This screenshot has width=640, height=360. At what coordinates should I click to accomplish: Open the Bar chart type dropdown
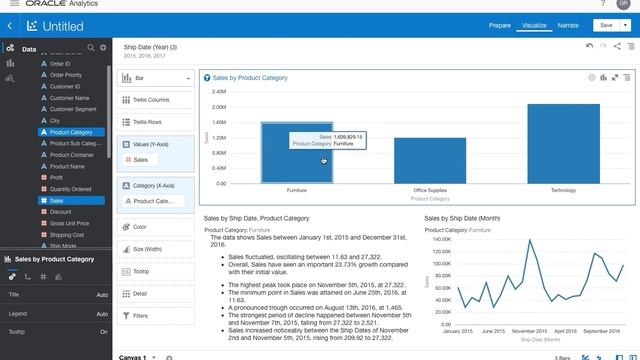coord(156,78)
